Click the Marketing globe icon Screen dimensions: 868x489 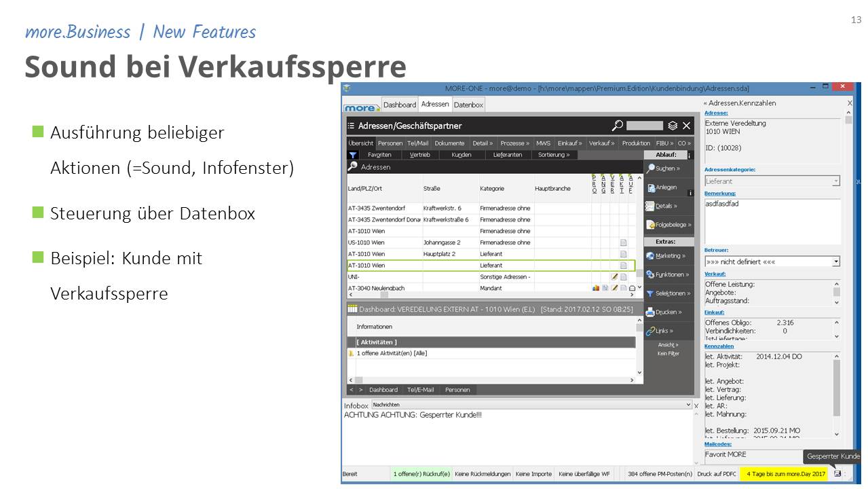tap(651, 256)
